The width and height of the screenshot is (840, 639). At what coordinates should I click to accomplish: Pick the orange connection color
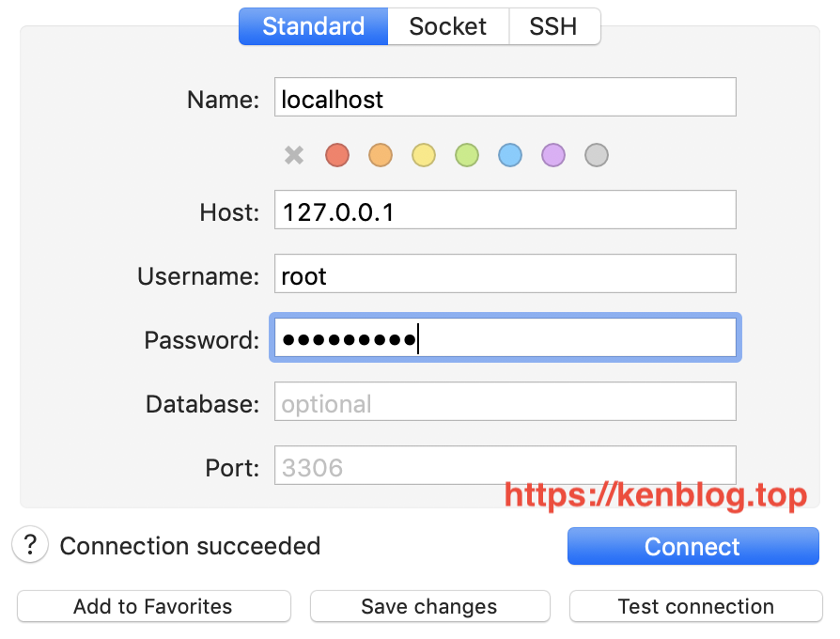381,155
